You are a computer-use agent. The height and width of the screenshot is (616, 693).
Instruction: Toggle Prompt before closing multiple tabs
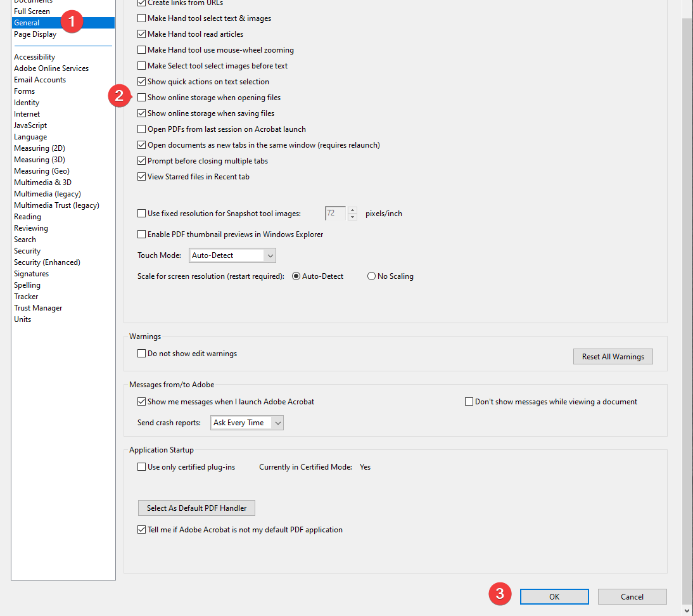pyautogui.click(x=142, y=161)
